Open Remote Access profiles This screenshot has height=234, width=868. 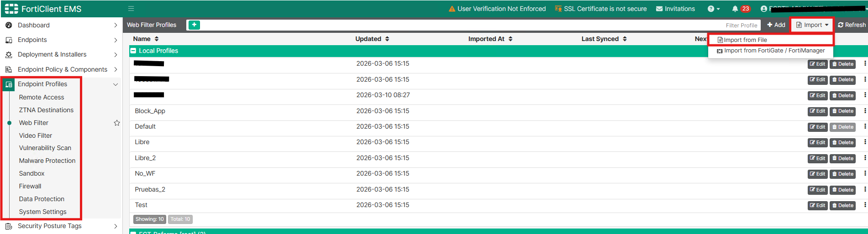pos(42,97)
